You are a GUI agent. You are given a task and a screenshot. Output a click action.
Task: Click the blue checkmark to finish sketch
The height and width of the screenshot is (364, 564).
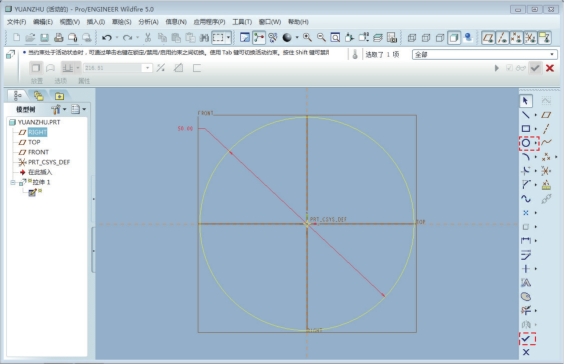[526, 338]
